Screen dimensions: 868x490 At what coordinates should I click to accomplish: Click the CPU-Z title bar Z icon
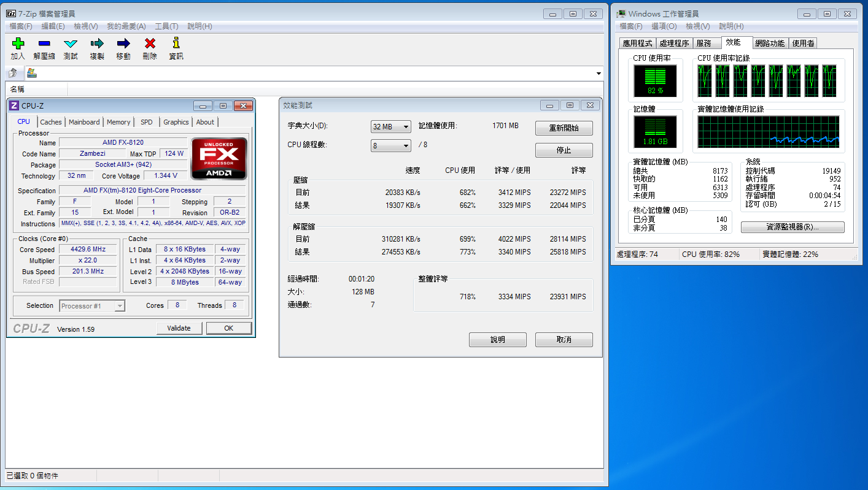(15, 105)
